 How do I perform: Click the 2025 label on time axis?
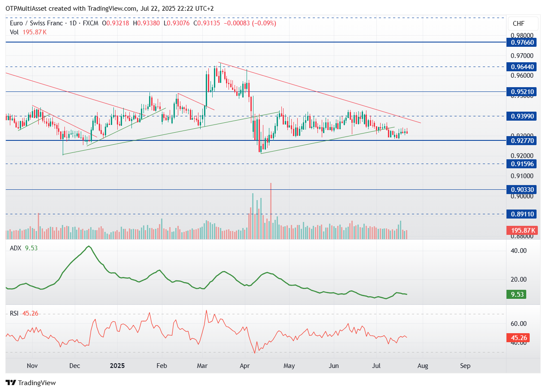117,366
